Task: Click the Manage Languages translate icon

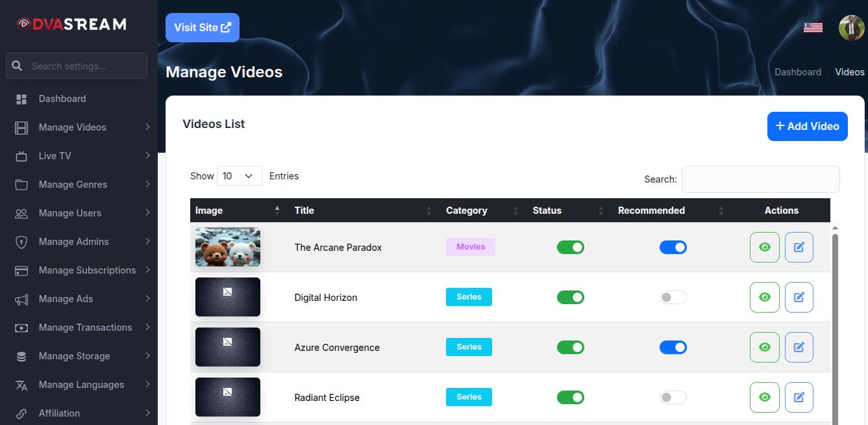Action: pyautogui.click(x=21, y=385)
